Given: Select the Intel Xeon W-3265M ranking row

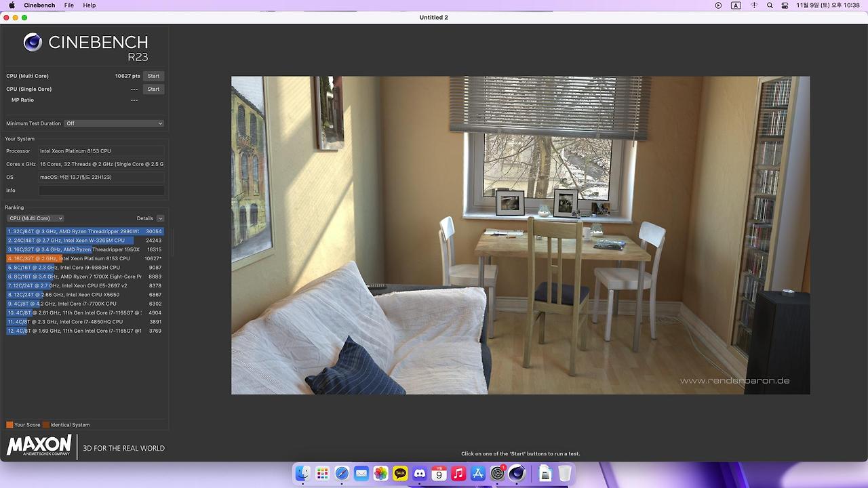Looking at the screenshot, I should (x=85, y=241).
